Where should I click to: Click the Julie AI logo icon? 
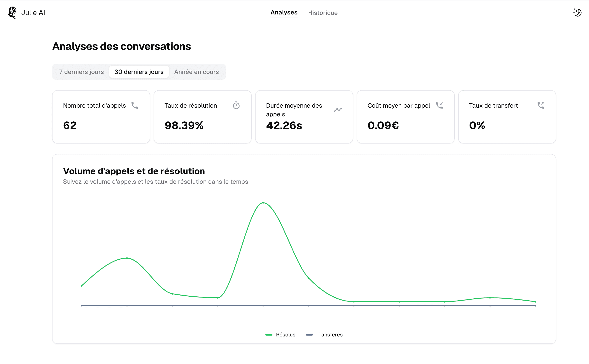(x=12, y=12)
